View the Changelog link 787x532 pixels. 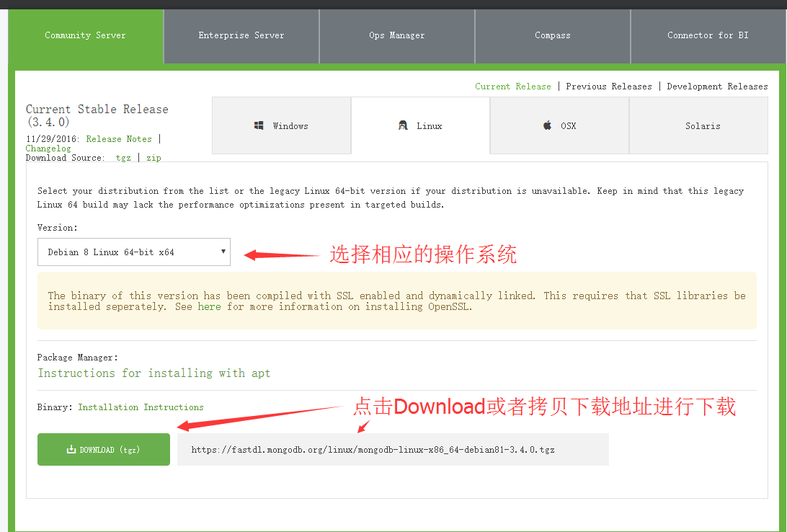(x=48, y=148)
